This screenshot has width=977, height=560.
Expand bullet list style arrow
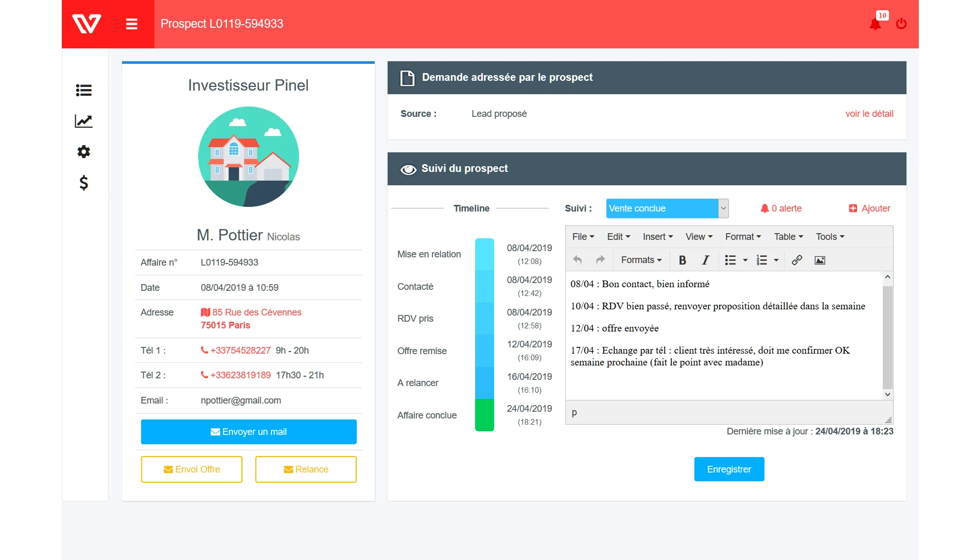click(745, 260)
